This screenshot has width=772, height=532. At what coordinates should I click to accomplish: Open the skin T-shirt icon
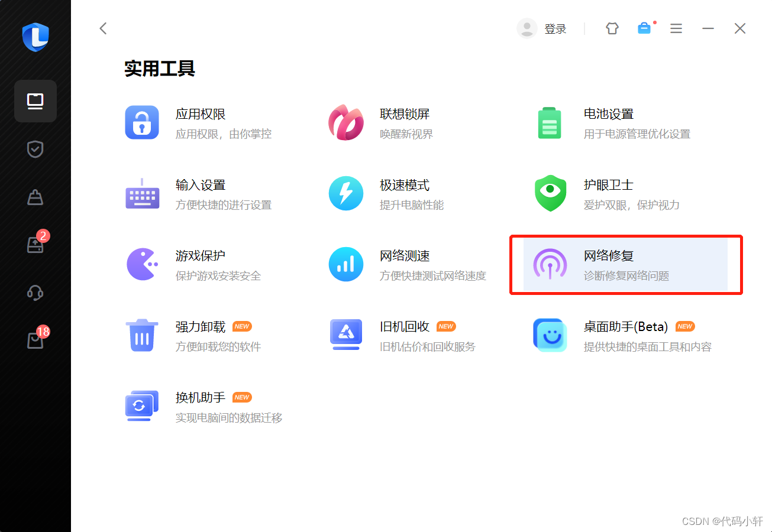click(612, 28)
